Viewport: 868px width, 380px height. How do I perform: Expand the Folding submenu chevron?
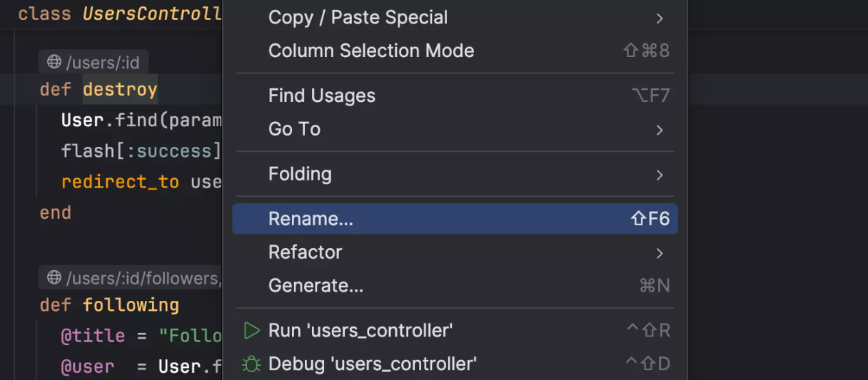click(660, 175)
